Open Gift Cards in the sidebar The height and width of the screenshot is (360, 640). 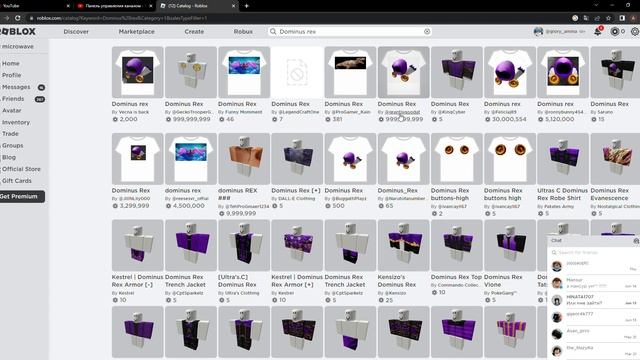click(17, 180)
